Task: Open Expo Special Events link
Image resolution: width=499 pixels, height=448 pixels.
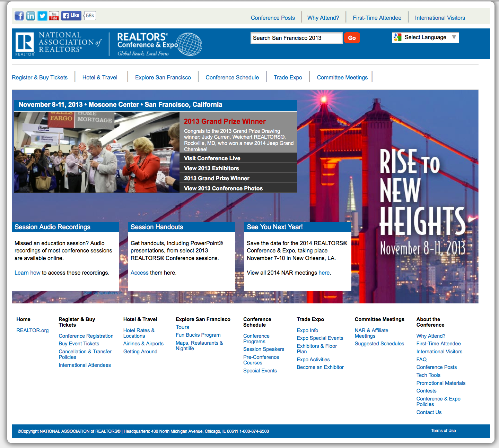Action: click(x=320, y=338)
